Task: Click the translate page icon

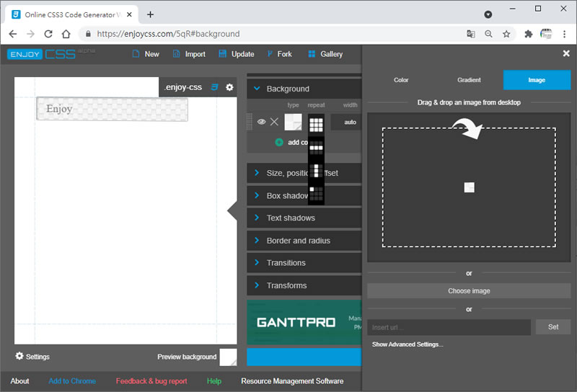Action: point(471,34)
